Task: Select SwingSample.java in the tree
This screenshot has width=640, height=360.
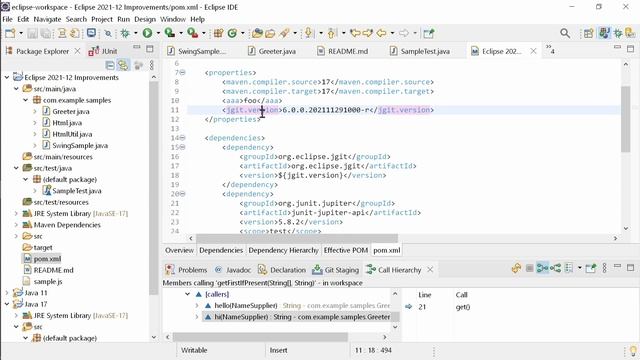Action: (x=80, y=146)
